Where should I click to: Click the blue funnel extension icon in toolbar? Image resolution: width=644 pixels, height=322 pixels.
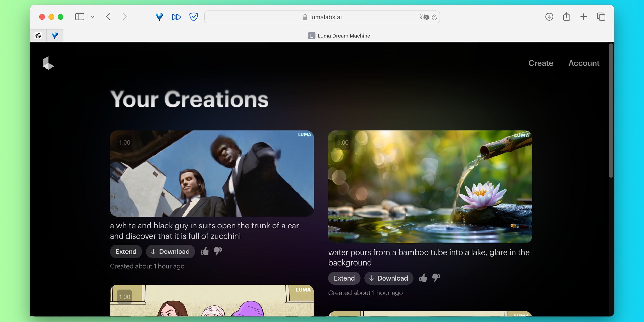159,17
